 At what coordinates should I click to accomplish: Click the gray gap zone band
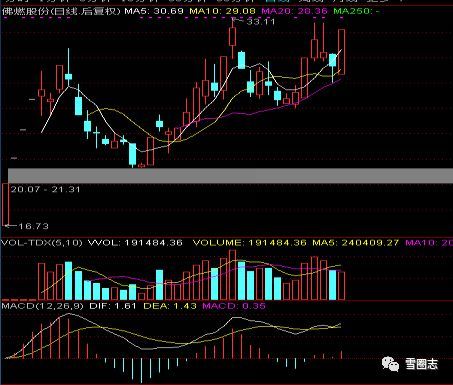[230, 176]
